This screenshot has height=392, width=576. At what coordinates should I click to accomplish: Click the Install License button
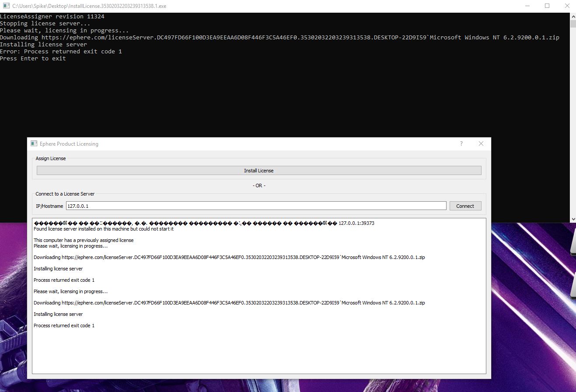pos(258,171)
